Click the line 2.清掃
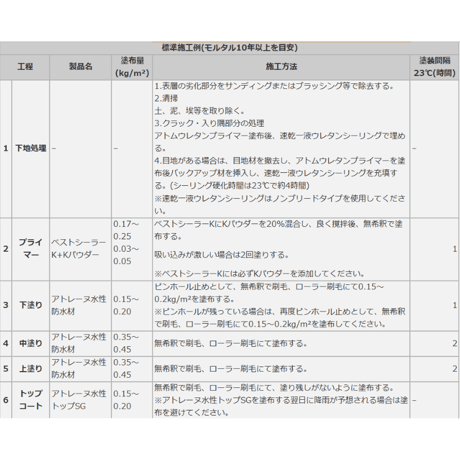 [166, 98]
